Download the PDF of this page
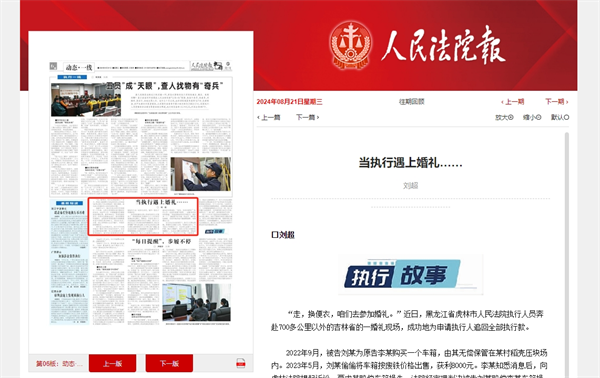600x378 pixels. point(241,363)
